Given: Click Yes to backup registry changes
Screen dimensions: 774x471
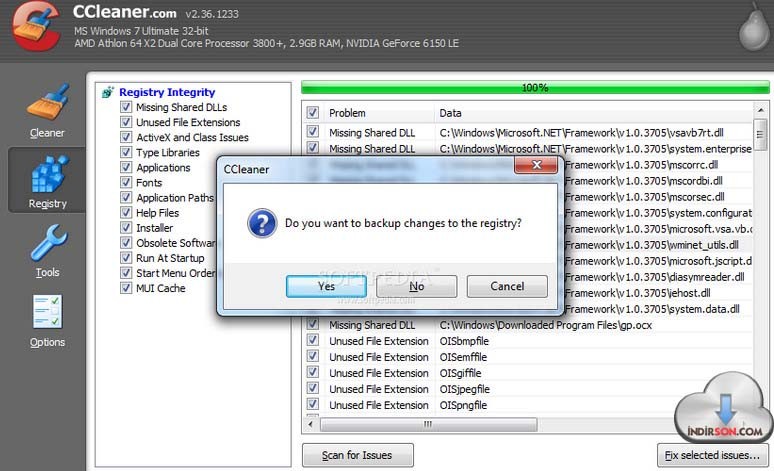Looking at the screenshot, I should pos(326,286).
